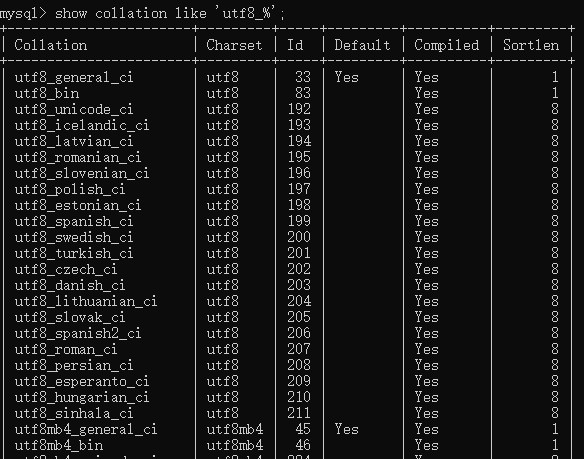Click the Sortlen column header

531,45
